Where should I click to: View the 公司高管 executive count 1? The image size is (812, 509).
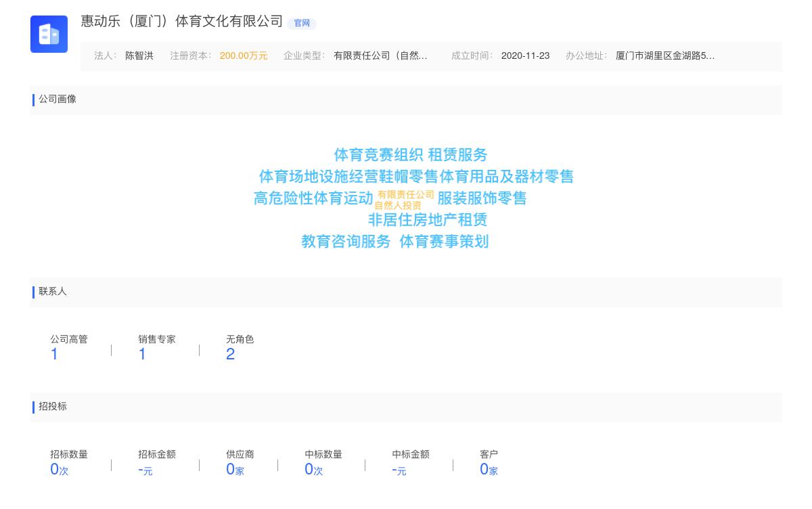pos(54,353)
